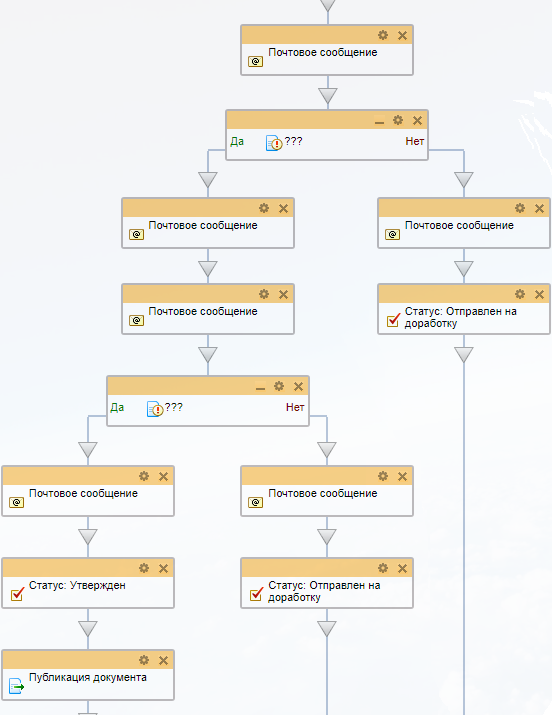Click checkmark icon of Отправлен на доработку under second Нет
Screen dimensions: 552x715
[x=257, y=593]
